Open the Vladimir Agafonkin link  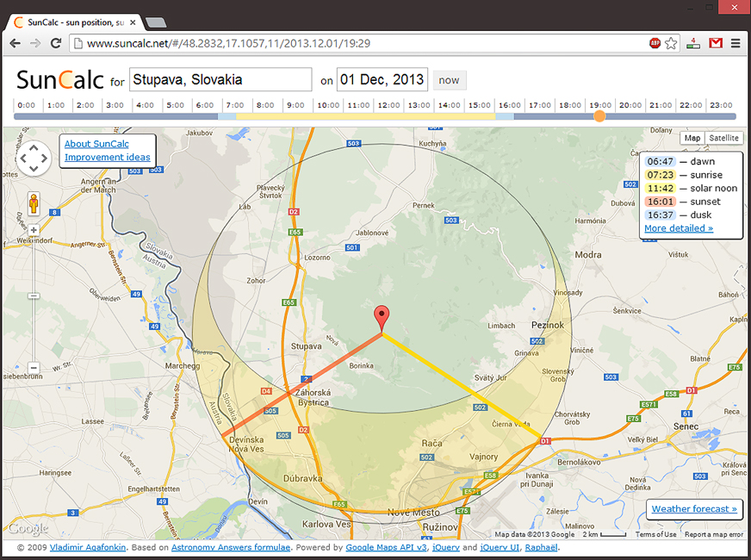[88, 547]
